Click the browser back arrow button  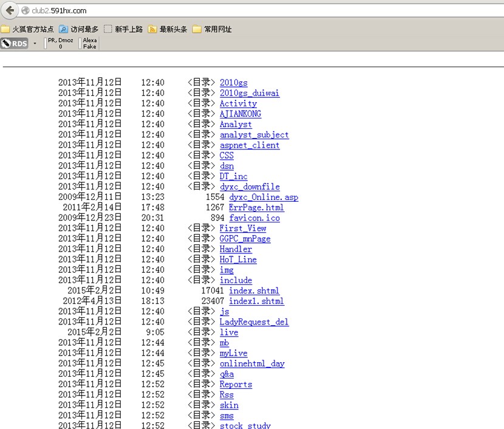pyautogui.click(x=10, y=10)
